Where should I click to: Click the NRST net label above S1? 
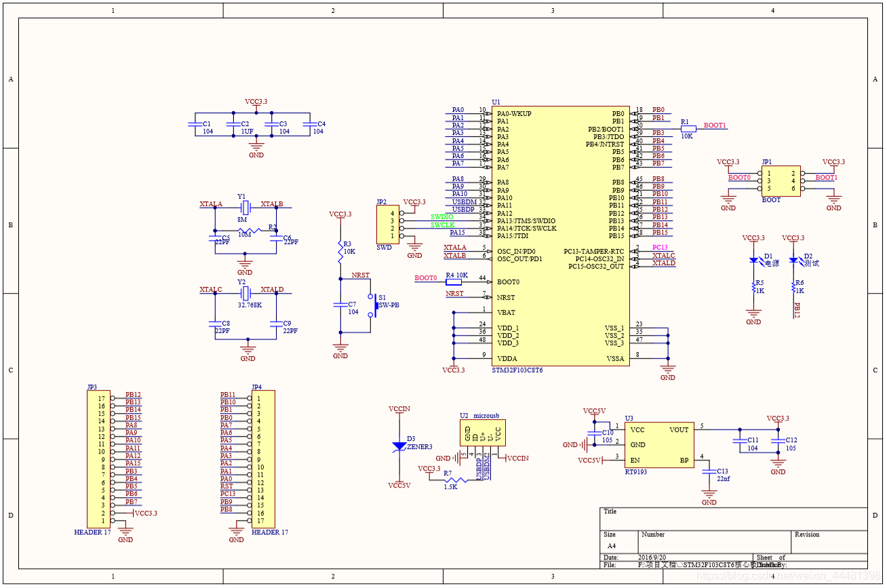[361, 275]
